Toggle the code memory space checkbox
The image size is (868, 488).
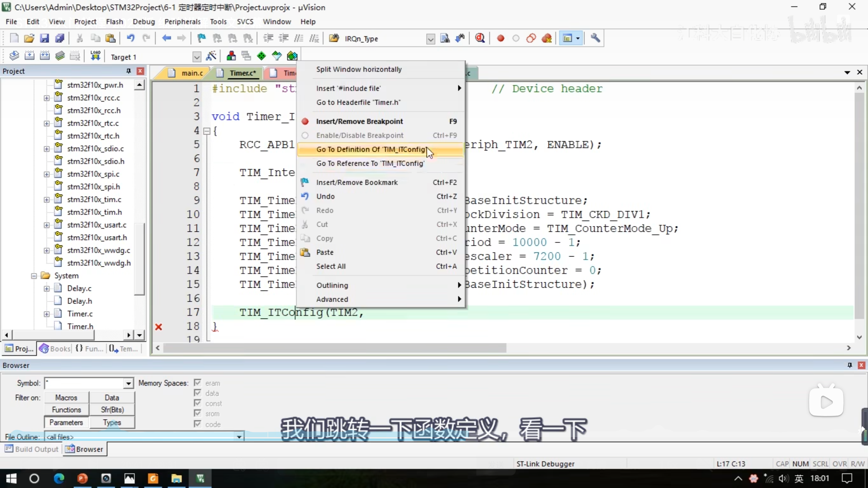tap(198, 424)
